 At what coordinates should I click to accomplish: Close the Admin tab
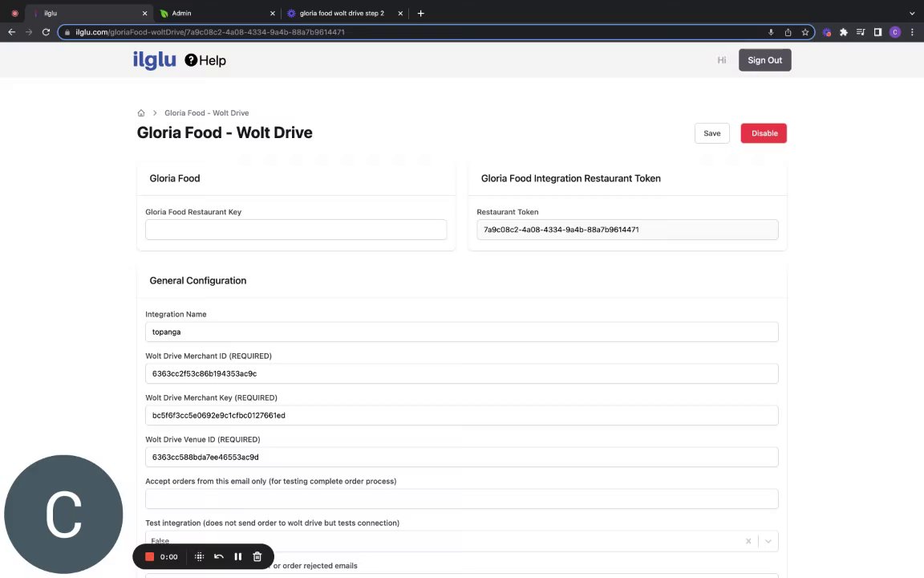(272, 13)
